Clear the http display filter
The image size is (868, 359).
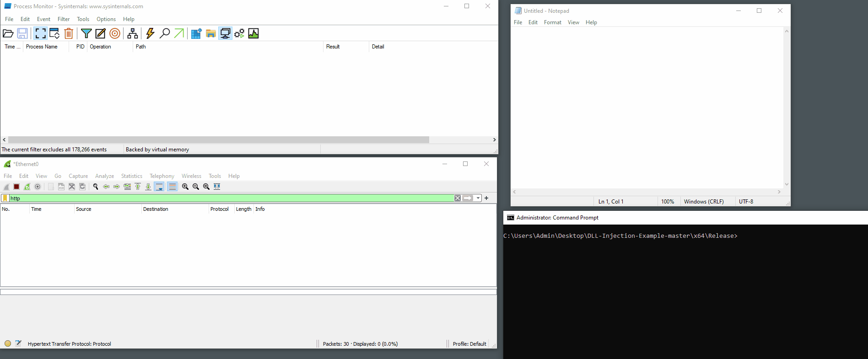[x=458, y=198]
